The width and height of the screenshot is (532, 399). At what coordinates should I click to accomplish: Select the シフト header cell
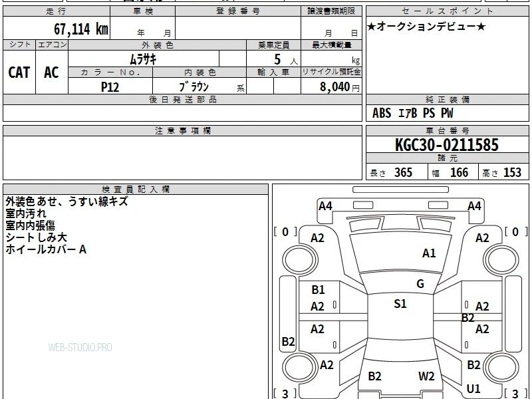pos(19,45)
